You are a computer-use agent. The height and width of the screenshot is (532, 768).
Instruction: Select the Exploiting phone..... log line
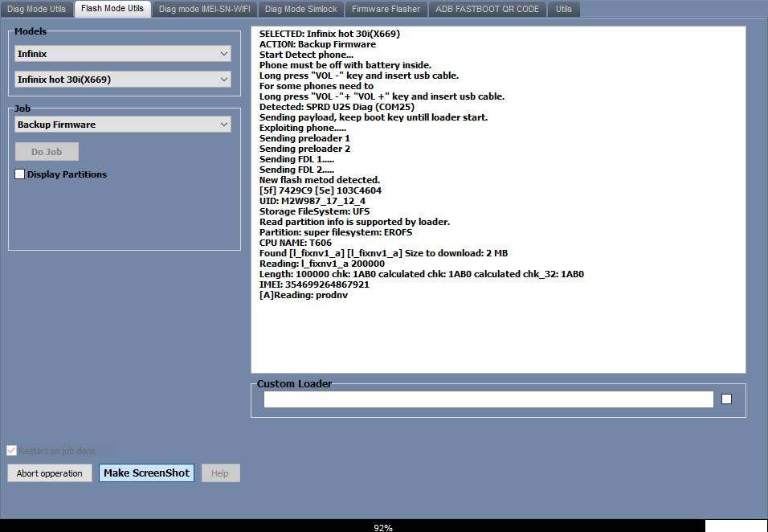tap(303, 128)
